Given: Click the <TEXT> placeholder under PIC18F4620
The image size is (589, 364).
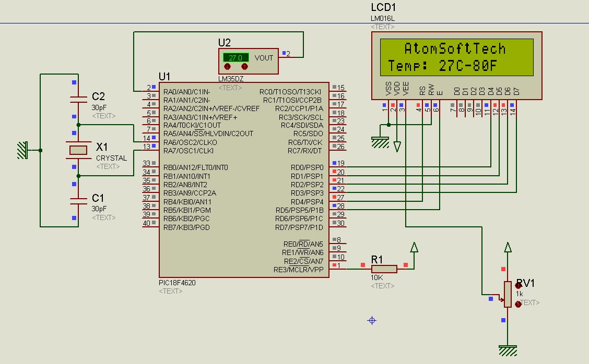Looking at the screenshot, I should click(x=171, y=291).
